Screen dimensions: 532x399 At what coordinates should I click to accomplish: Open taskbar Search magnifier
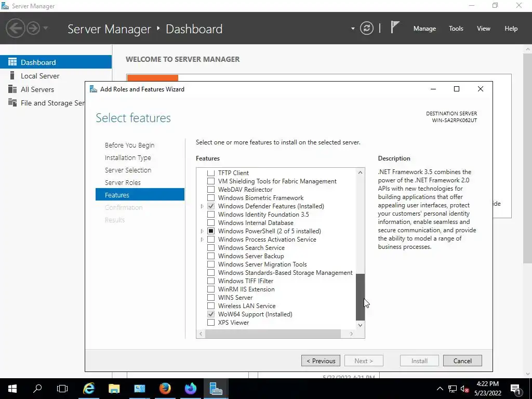(37, 389)
